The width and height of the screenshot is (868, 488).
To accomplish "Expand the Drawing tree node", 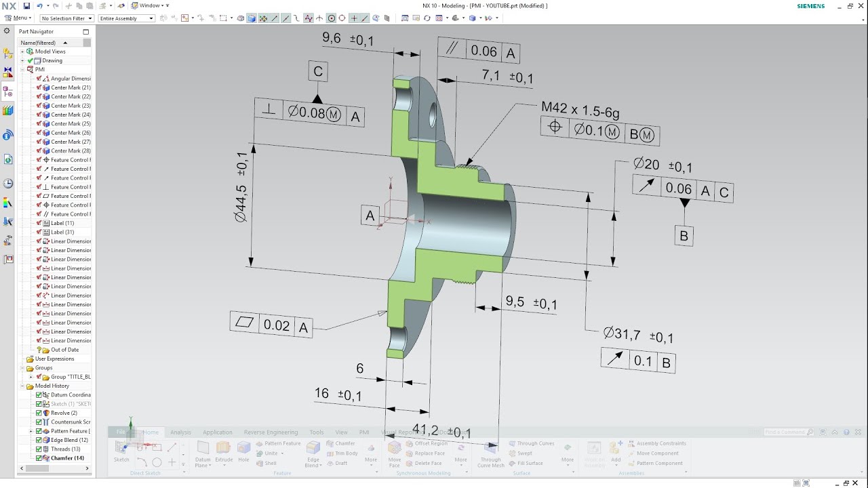I will [22, 60].
